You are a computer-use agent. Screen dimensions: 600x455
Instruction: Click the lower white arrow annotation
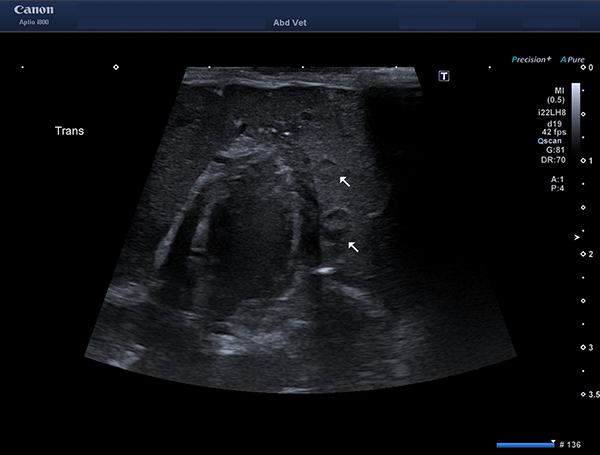(x=353, y=247)
